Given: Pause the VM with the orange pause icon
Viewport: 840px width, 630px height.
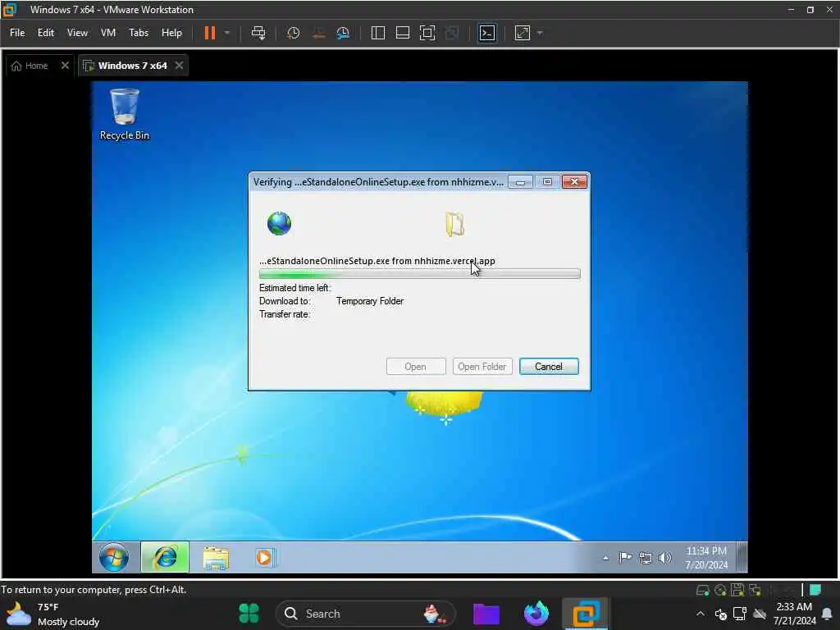Looking at the screenshot, I should [x=209, y=33].
